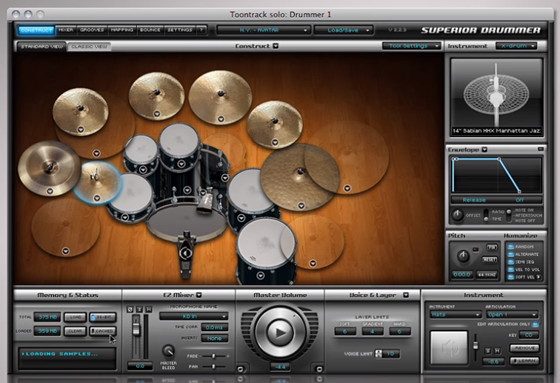The width and height of the screenshot is (560, 383).
Task: Toggle Vel to Vol humanize option
Action: point(511,269)
